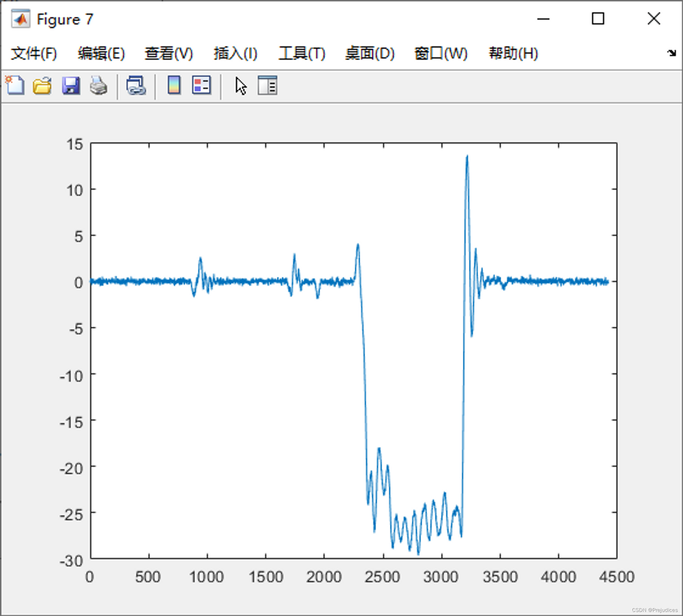Screen dimensions: 683x616
Task: Open the 工具(T) menu
Action: [x=302, y=54]
